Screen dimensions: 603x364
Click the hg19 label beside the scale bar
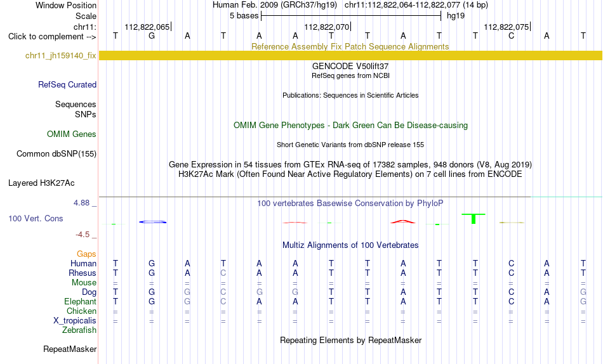456,16
